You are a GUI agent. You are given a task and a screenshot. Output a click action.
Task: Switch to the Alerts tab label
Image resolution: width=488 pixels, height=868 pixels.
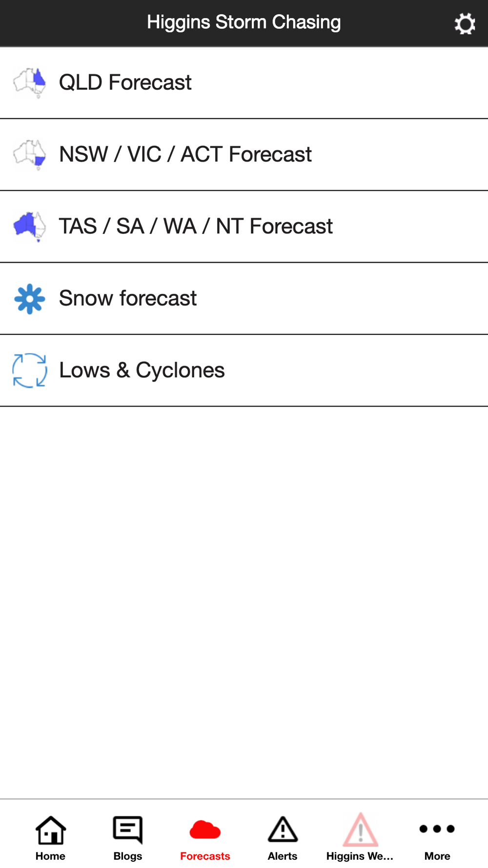pyautogui.click(x=283, y=856)
